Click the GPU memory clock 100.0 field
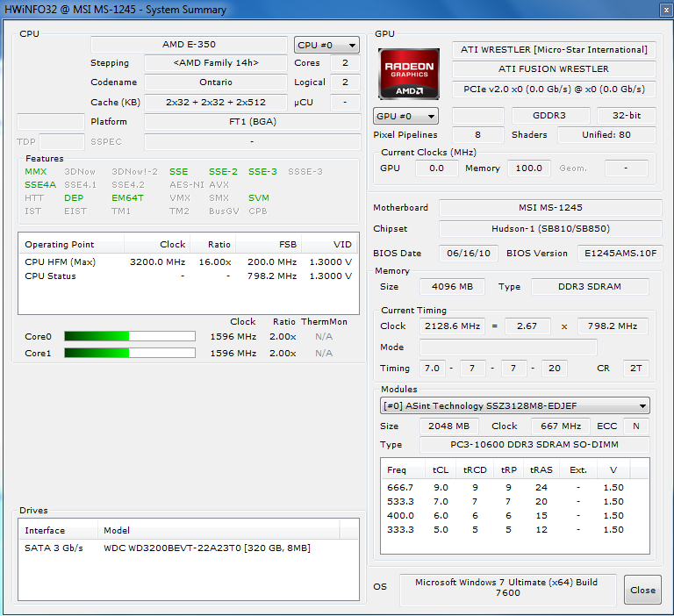 tap(528, 168)
